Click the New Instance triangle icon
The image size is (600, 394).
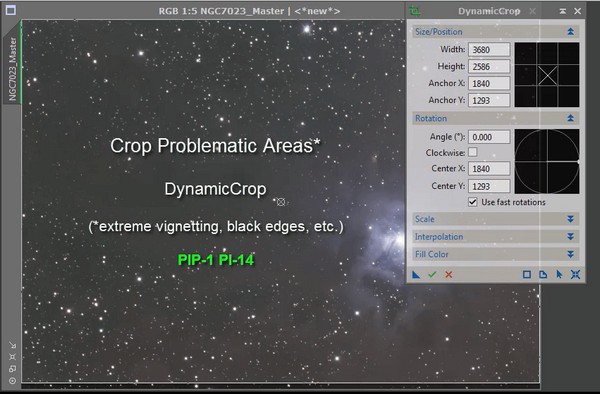pyautogui.click(x=416, y=274)
